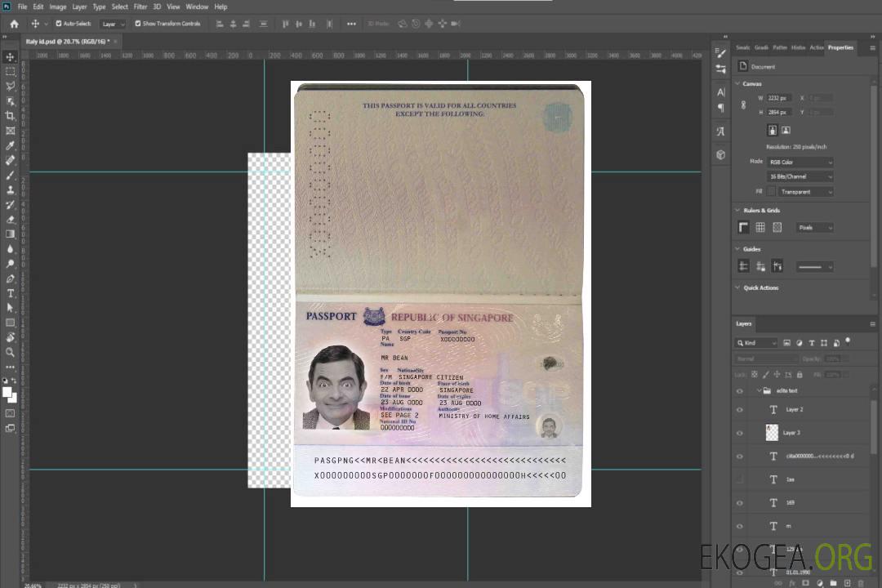Toggle the Auto-Select checkbox
882x588 pixels.
pyautogui.click(x=59, y=24)
